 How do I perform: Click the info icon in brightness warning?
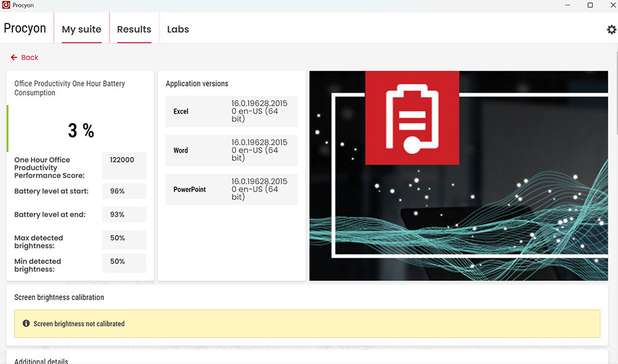[26, 323]
